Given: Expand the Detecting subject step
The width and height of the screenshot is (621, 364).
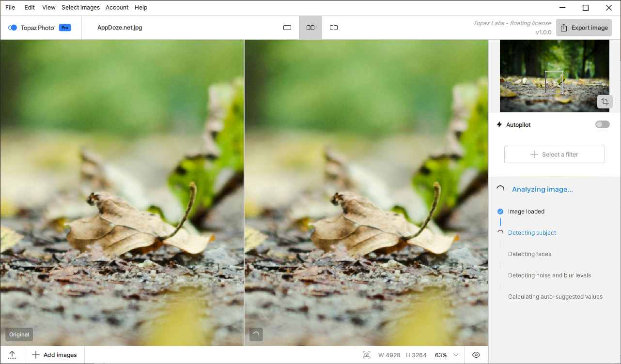Looking at the screenshot, I should (x=531, y=233).
